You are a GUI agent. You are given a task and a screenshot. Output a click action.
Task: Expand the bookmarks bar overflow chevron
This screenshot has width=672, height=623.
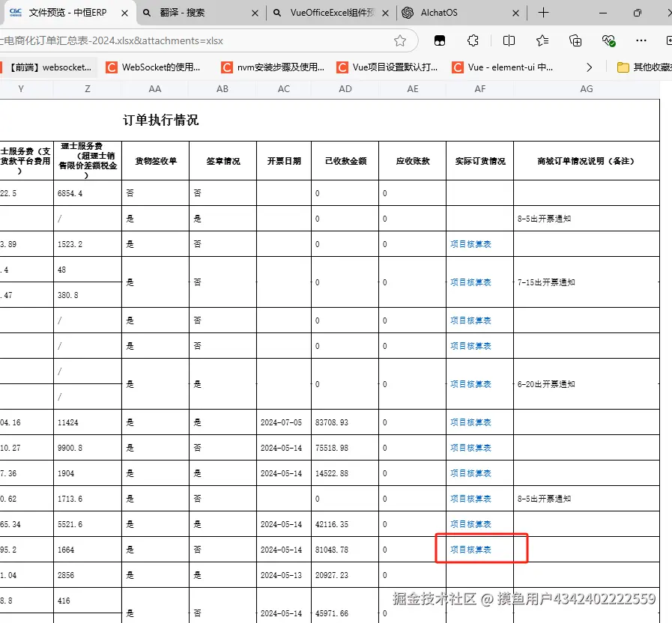pos(590,67)
